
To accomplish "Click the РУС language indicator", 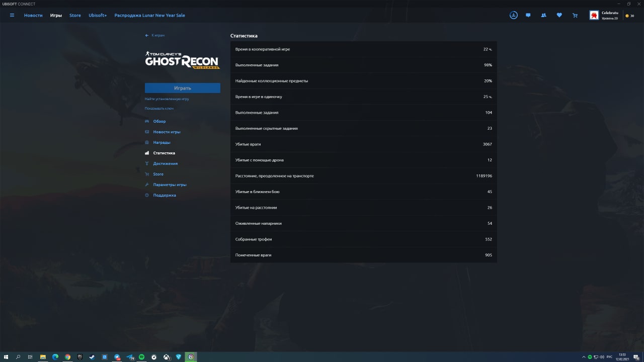I will point(610,357).
